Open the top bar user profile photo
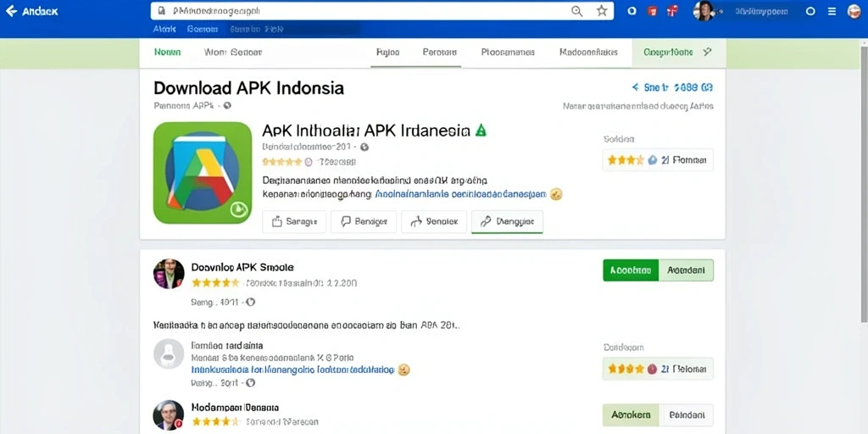 [704, 10]
